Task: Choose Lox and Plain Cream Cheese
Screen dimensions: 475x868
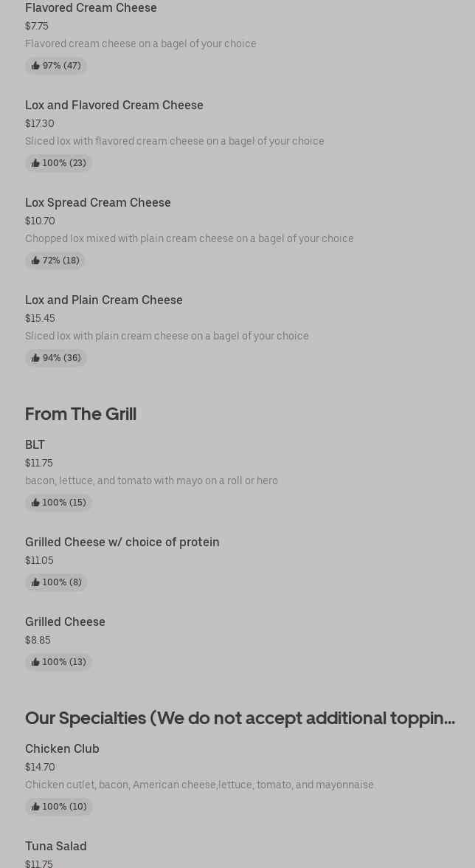Action: (x=104, y=300)
